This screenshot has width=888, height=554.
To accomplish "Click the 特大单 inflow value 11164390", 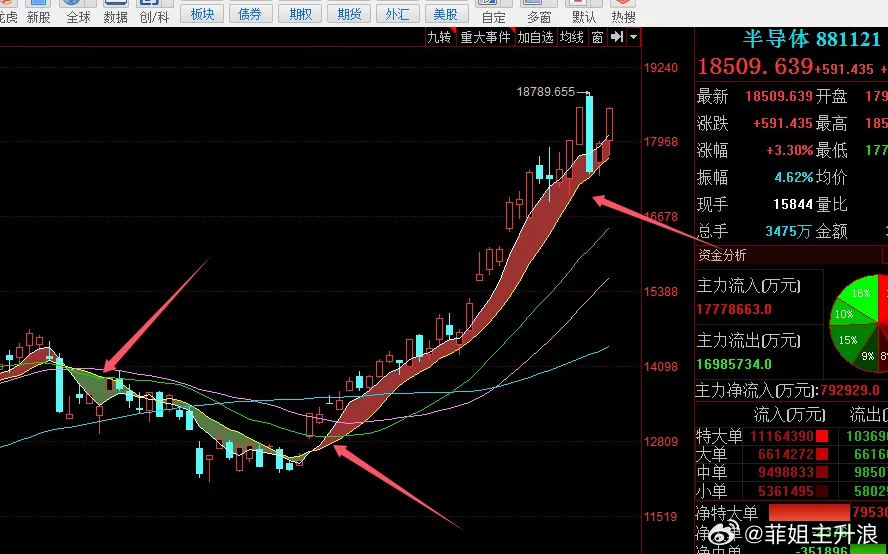I will 783,436.
